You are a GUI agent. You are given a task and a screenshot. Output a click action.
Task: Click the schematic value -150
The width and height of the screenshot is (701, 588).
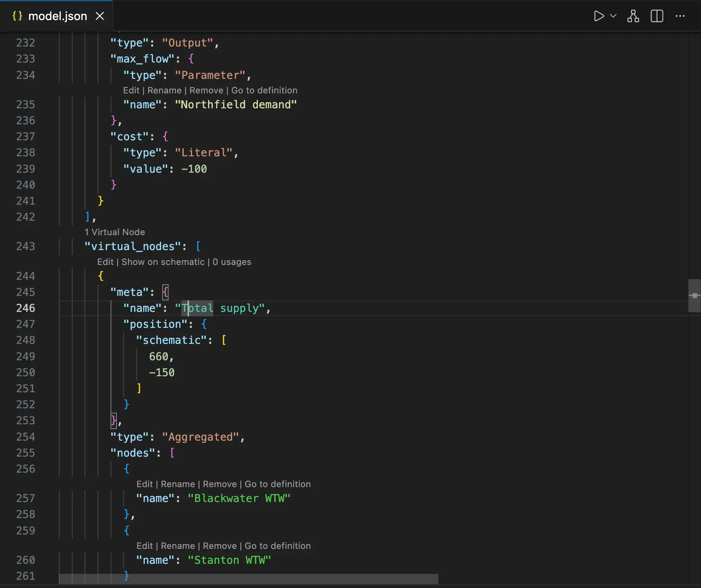click(162, 373)
